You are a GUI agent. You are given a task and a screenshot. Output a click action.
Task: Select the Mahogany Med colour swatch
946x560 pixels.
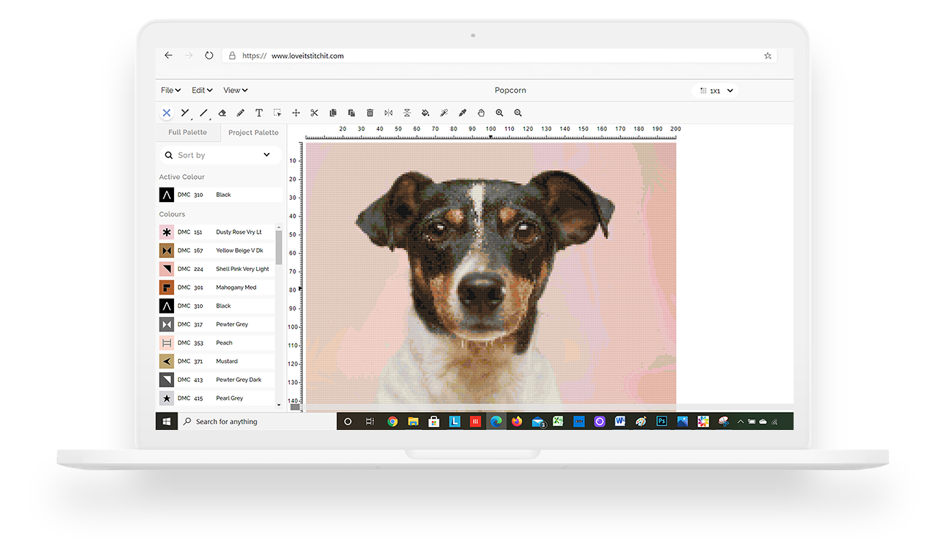coord(167,288)
